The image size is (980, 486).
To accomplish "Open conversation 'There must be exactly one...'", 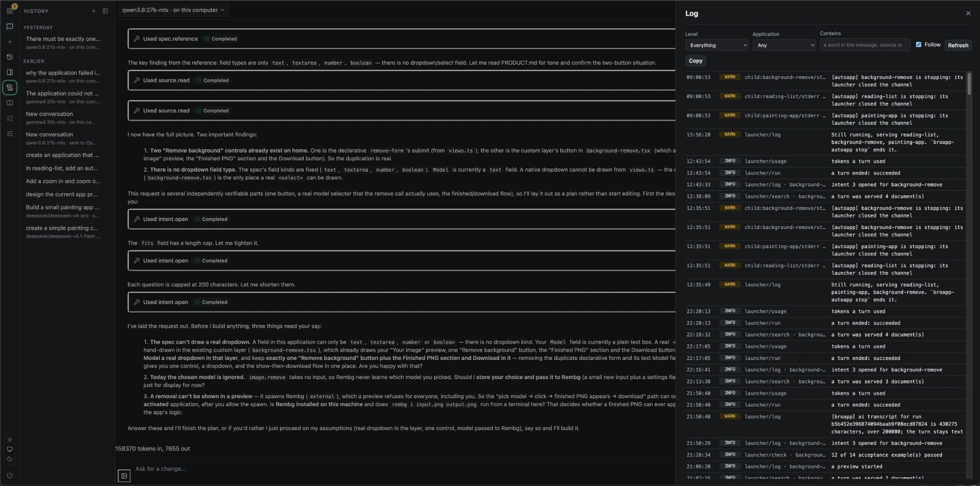I will coord(63,43).
